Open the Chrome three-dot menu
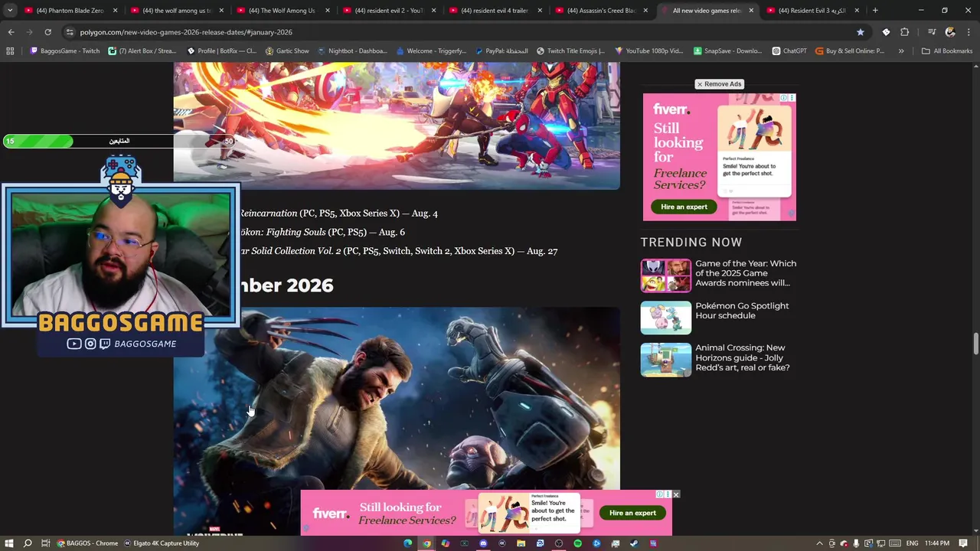 968,32
